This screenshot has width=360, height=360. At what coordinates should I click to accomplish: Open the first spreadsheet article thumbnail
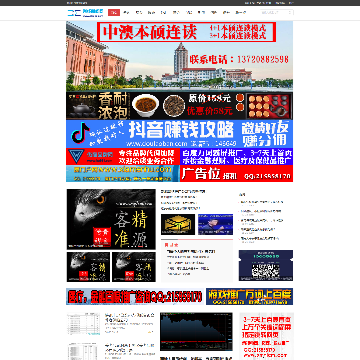point(84,324)
